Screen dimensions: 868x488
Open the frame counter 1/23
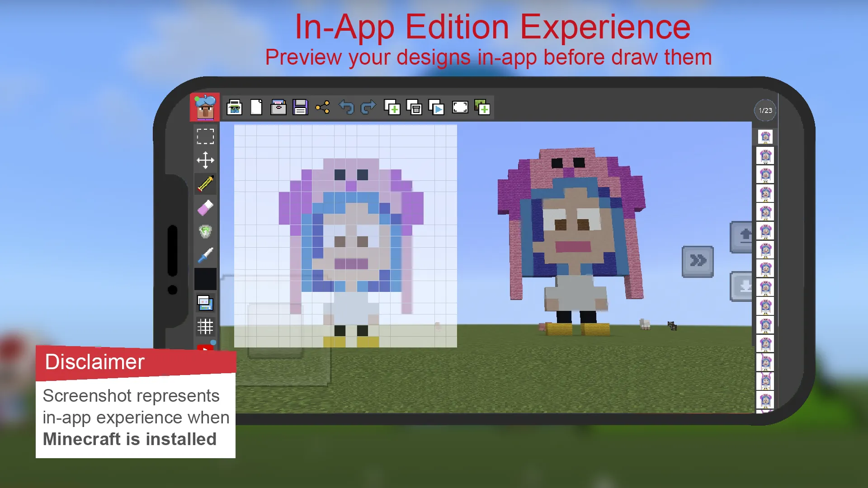(x=765, y=110)
